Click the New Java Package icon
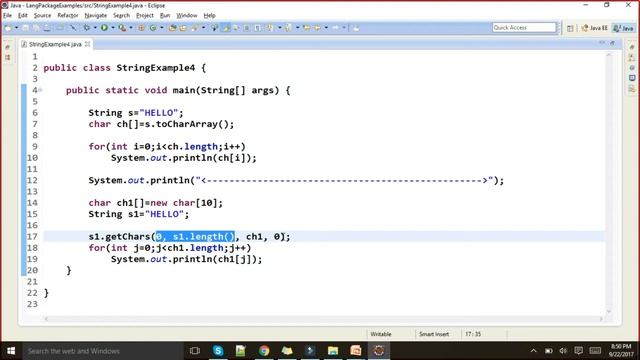This screenshot has height=360, width=640. coord(142,28)
